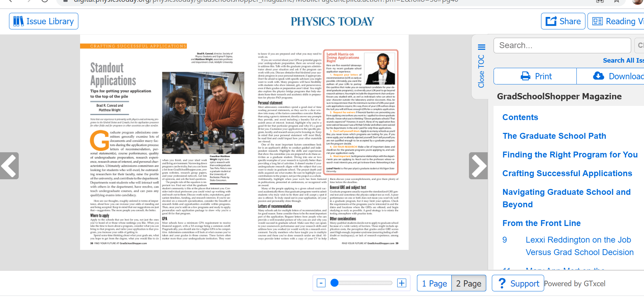Viewport: 644px width, 299px height.
Task: Click the left magazine page 38
Action: 162,142
